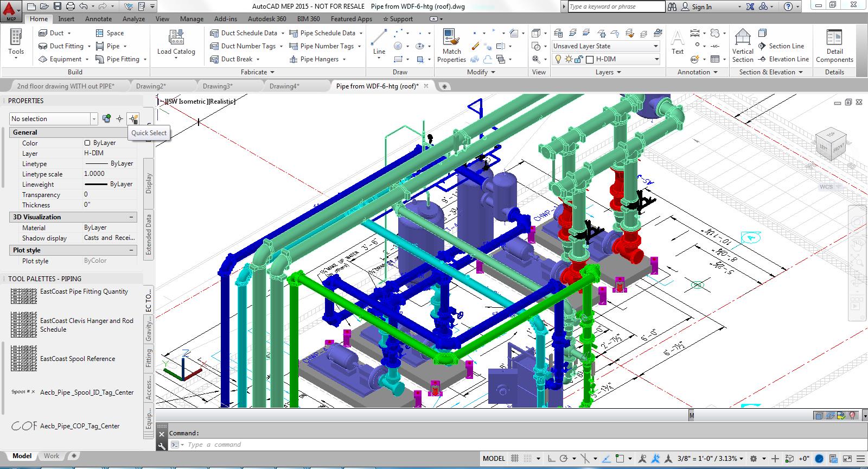Select the Duct tool
This screenshot has width=868, height=469.
pyautogui.click(x=54, y=33)
